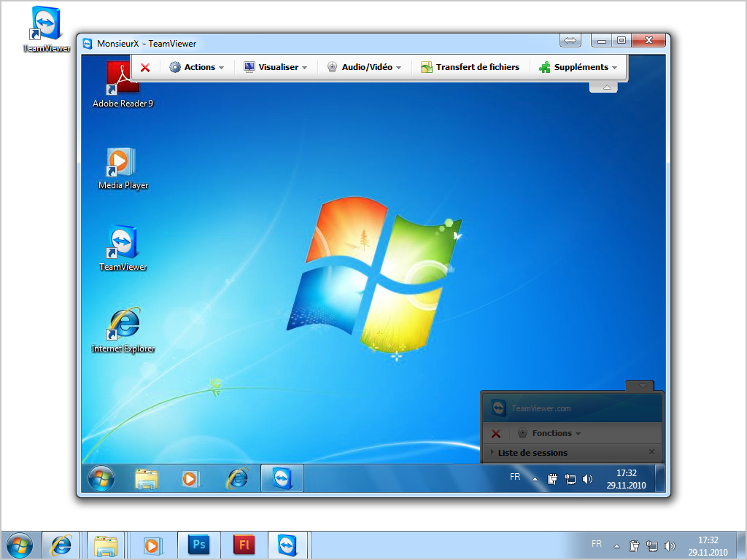The height and width of the screenshot is (560, 747).
Task: Minimize the TeamViewer side panel with arrow tab
Action: pyautogui.click(x=641, y=385)
